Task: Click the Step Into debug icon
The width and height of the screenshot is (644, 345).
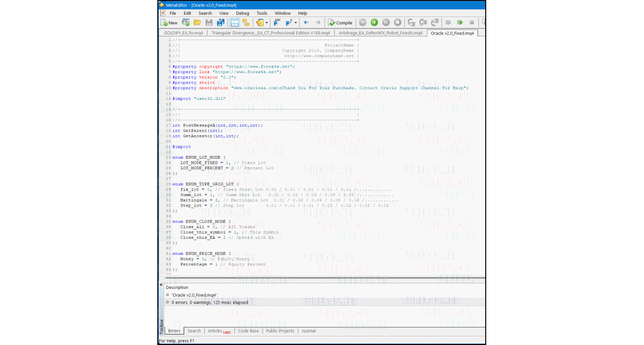Action: coord(411,23)
